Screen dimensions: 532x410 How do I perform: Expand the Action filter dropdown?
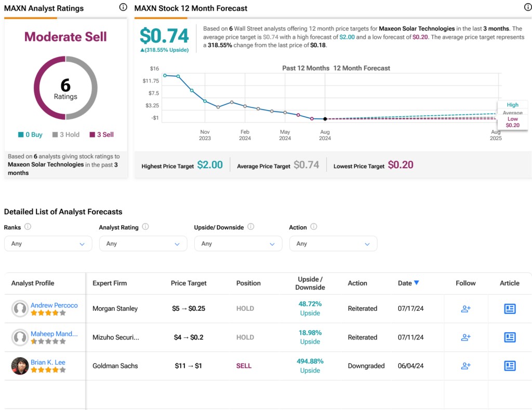[x=333, y=243]
